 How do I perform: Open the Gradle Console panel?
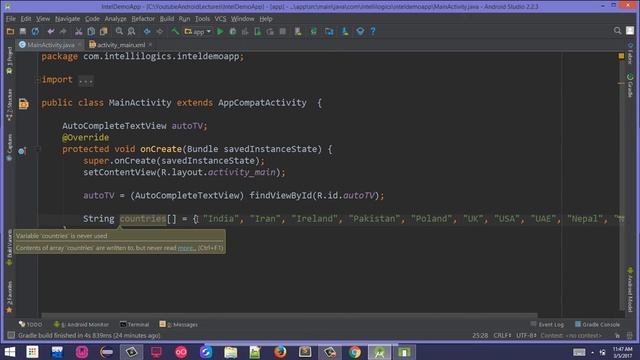tap(597, 324)
